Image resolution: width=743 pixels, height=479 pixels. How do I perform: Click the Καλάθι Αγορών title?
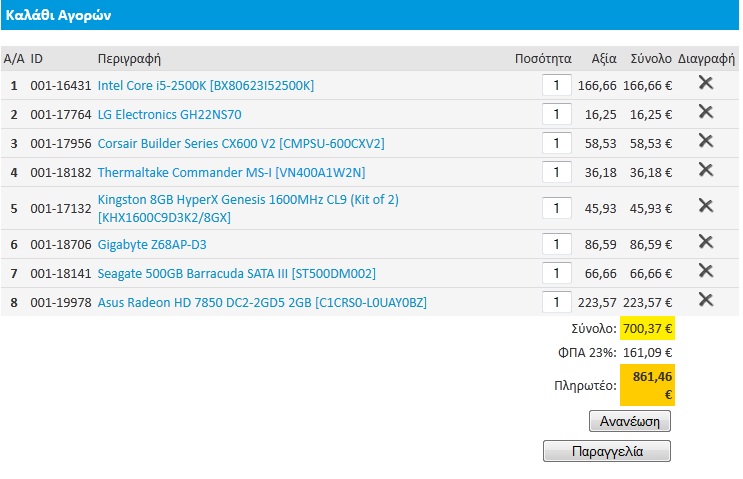[x=58, y=16]
